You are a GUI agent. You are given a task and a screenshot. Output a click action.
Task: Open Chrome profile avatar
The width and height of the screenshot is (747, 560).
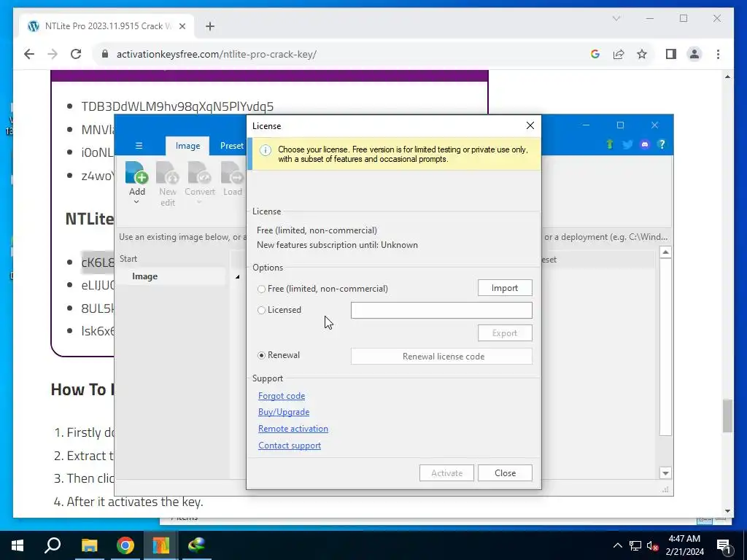(x=694, y=54)
